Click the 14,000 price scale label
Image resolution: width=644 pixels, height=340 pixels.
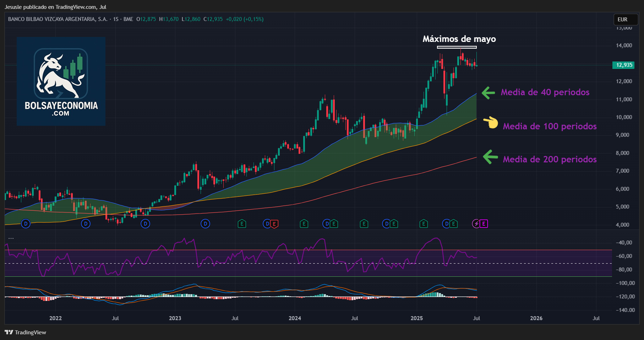coord(624,45)
